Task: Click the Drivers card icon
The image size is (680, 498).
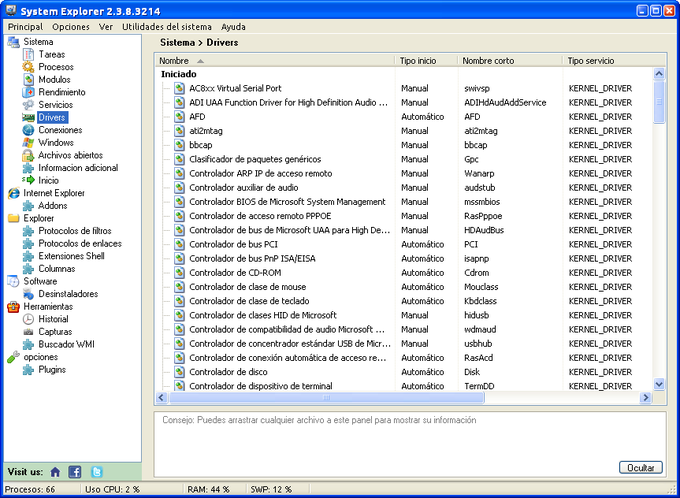Action: [28, 118]
